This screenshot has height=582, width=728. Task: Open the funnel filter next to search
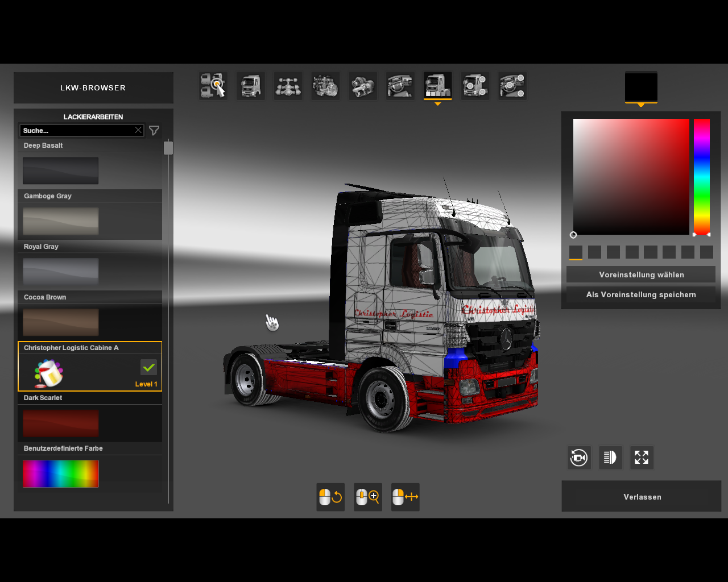[154, 131]
